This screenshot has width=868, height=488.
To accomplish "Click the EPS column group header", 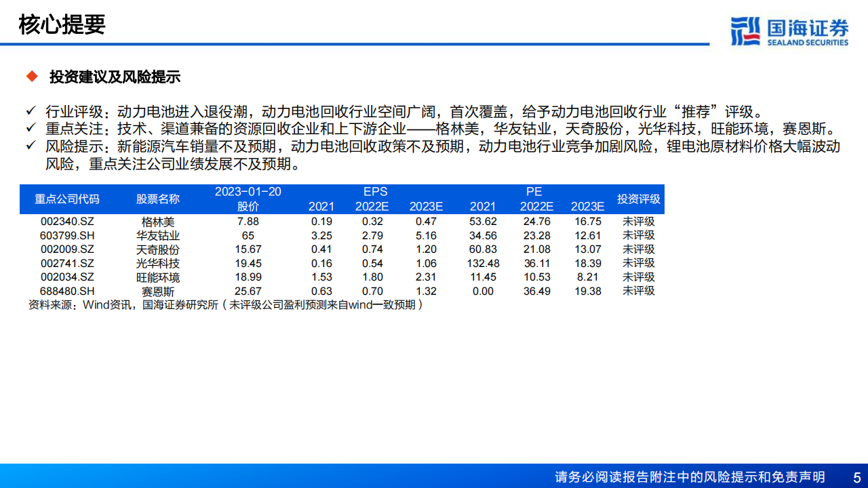I will [x=376, y=192].
